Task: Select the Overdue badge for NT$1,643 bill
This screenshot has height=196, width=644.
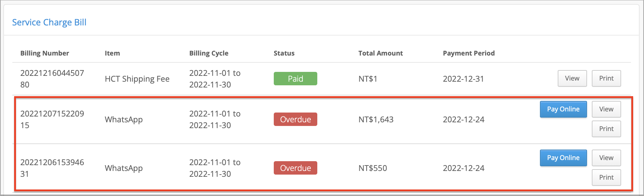Action: pos(296,119)
